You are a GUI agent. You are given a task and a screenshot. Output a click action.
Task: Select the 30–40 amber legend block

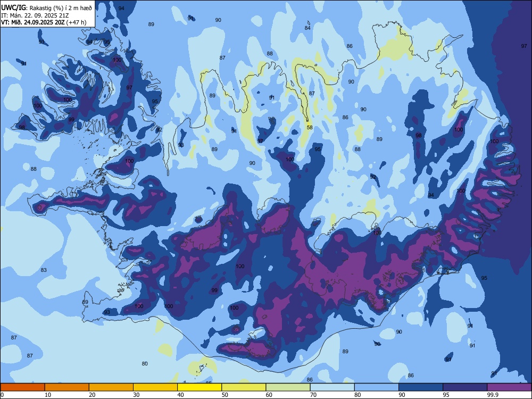point(155,387)
